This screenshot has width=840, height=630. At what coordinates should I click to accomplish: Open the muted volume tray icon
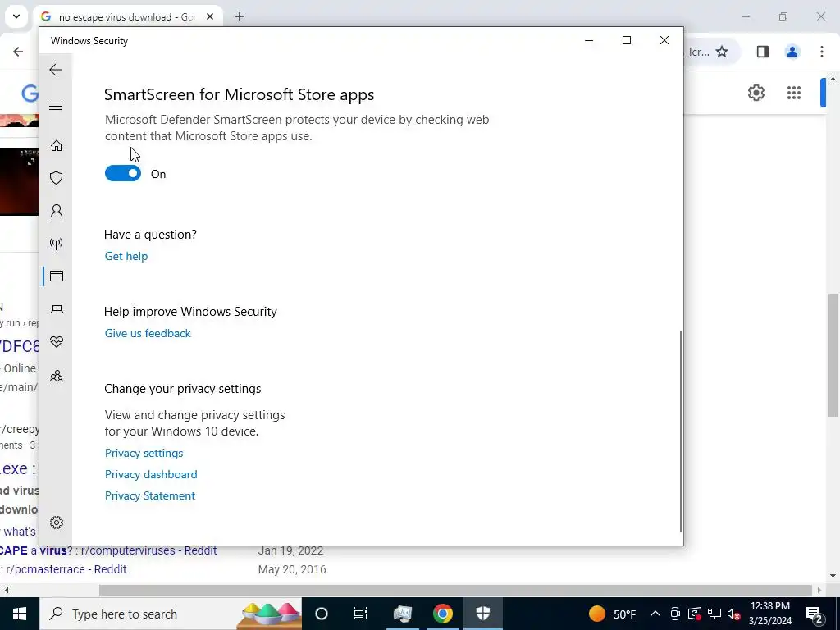pyautogui.click(x=734, y=614)
